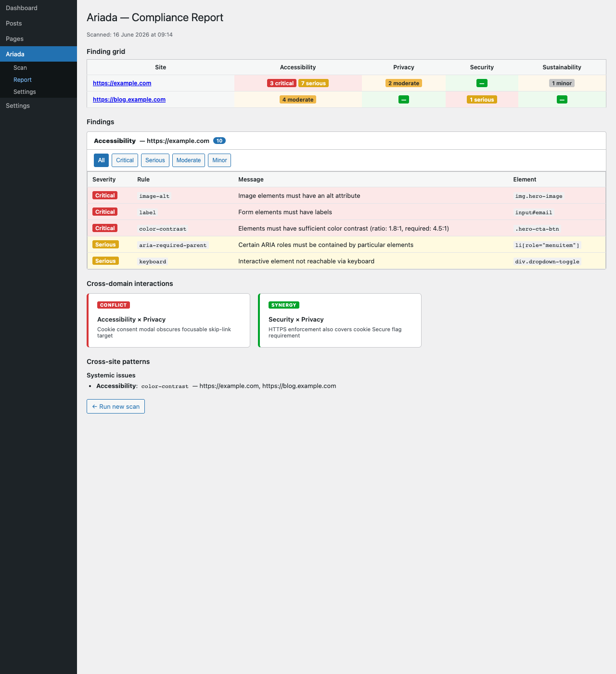
Task: Open the Security × Privacy synergy card
Action: coord(340,320)
